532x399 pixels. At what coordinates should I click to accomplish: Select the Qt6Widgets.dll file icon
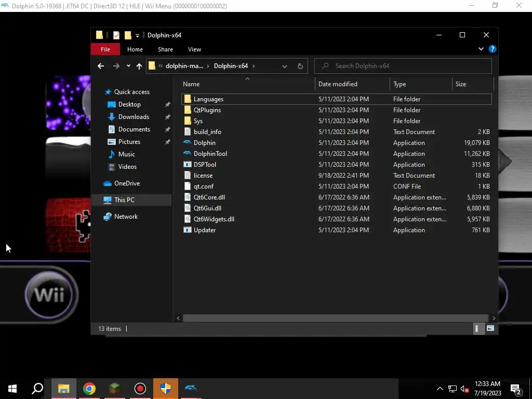click(x=187, y=219)
